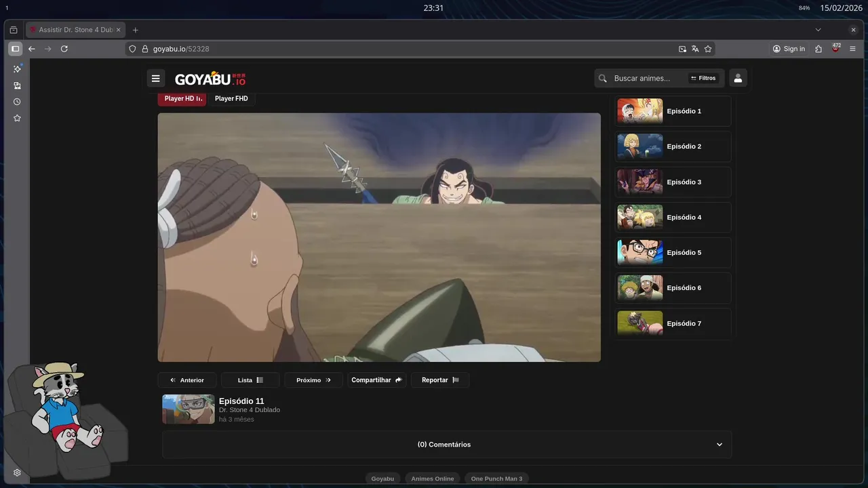Click the Compartilhar share button
The image size is (868, 488).
(376, 380)
